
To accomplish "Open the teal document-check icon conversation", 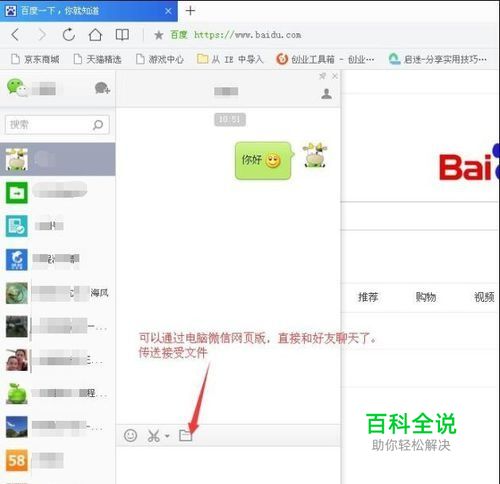I will (x=58, y=226).
